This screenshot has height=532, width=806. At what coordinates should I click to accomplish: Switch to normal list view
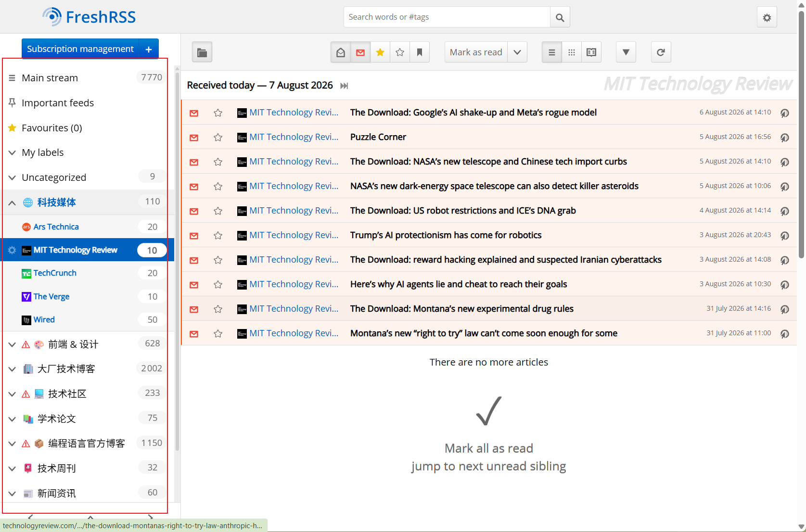coord(552,52)
